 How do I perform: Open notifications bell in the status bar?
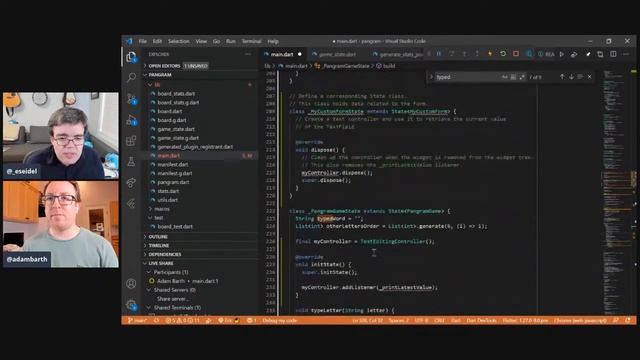(x=628, y=320)
